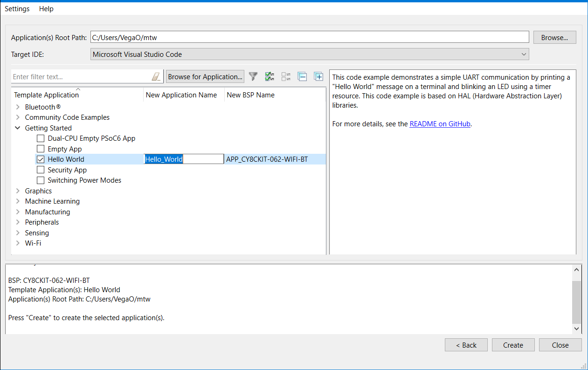Click the log panel scroll down arrow
588x370 pixels.
[x=577, y=329]
